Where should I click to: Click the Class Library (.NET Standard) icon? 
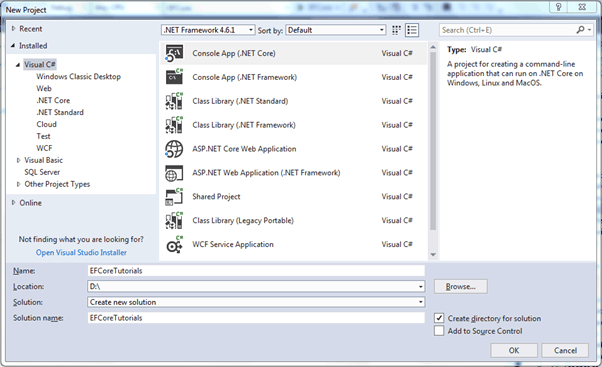[x=174, y=101]
